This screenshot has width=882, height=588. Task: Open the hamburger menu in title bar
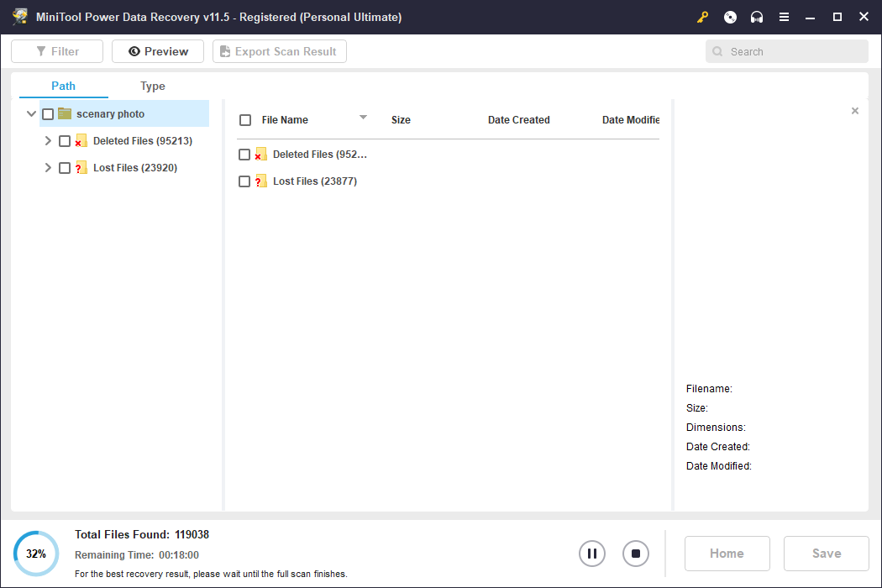[784, 18]
